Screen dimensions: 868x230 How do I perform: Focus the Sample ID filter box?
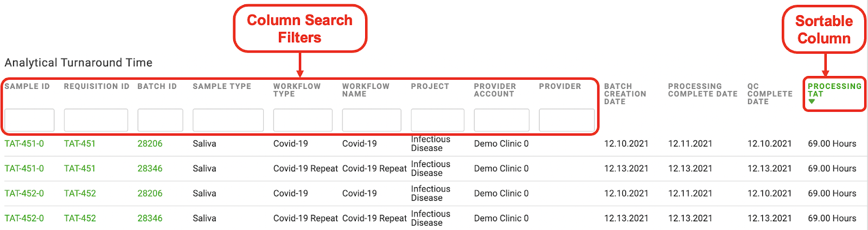coord(29,120)
